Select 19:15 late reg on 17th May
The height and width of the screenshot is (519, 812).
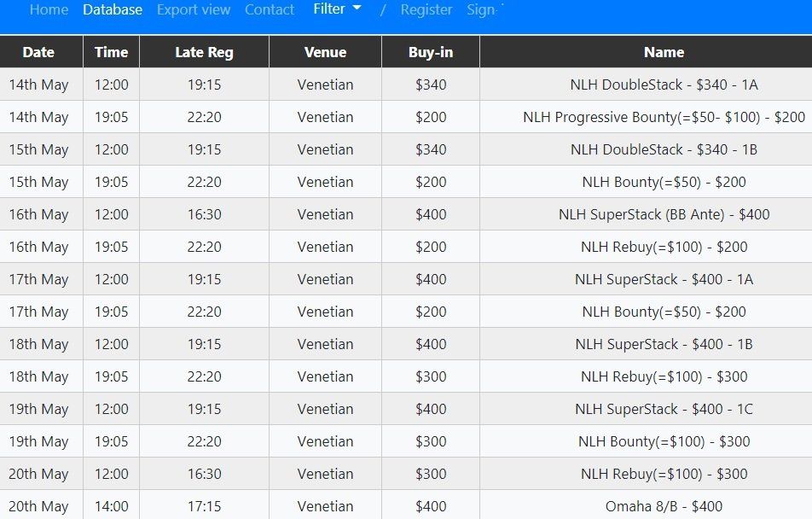pyautogui.click(x=204, y=279)
